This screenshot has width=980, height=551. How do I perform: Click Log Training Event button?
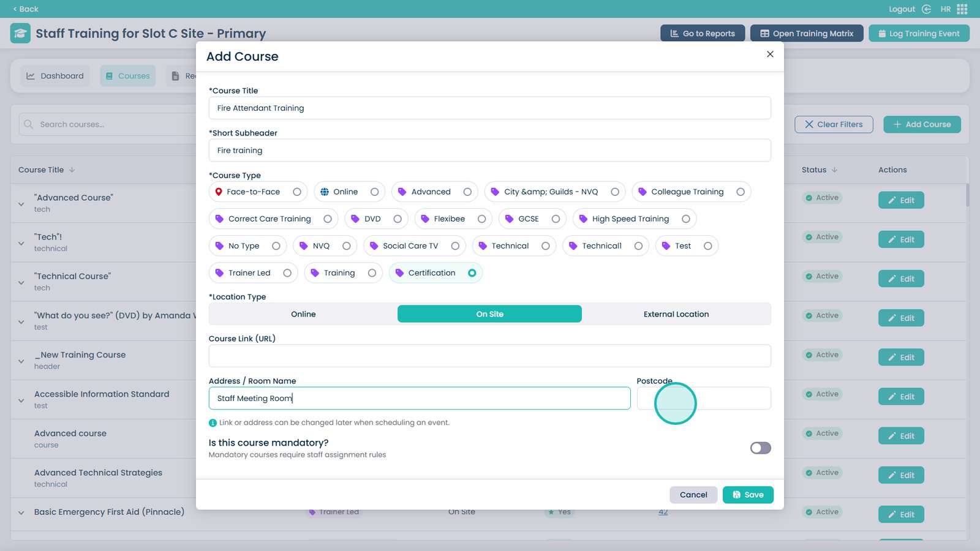coord(919,33)
